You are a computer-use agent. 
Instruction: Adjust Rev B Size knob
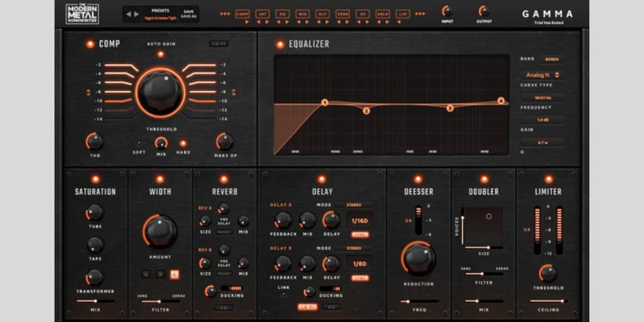[x=205, y=263]
